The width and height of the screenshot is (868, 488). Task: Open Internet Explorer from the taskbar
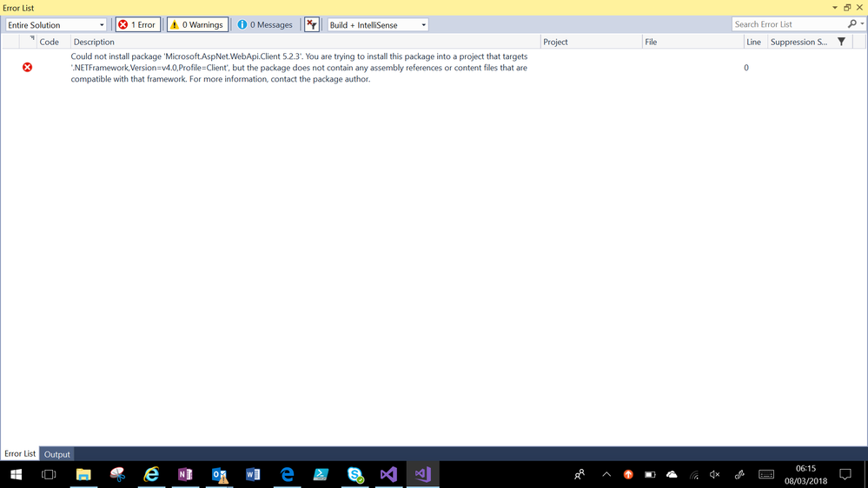[151, 475]
